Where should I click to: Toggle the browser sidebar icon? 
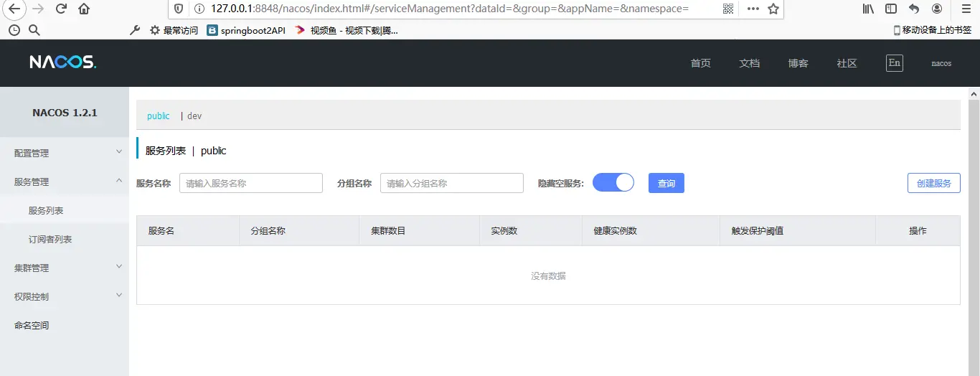tap(891, 9)
